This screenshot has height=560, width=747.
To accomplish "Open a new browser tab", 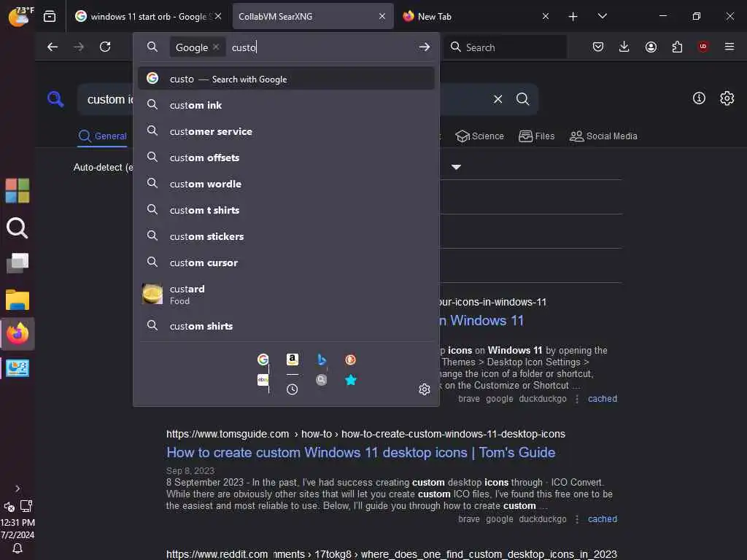I will pyautogui.click(x=573, y=16).
